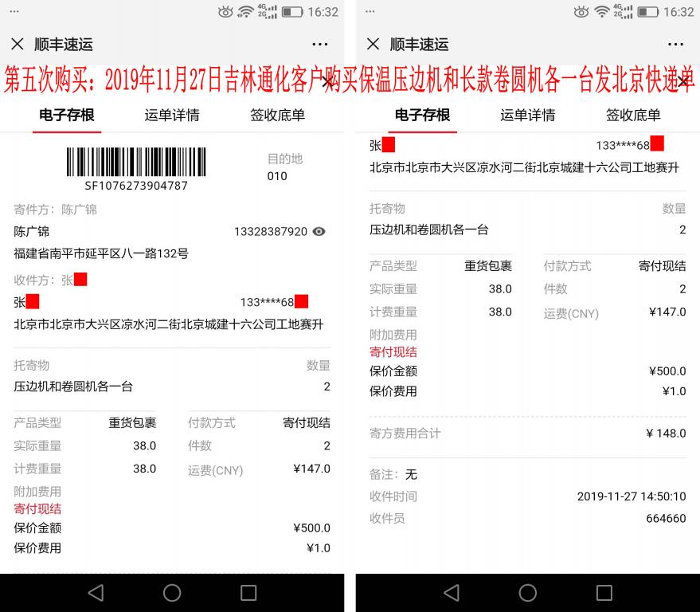The image size is (700, 612).
Task: Close the 顺丰速运 page with X
Action: pyautogui.click(x=18, y=45)
